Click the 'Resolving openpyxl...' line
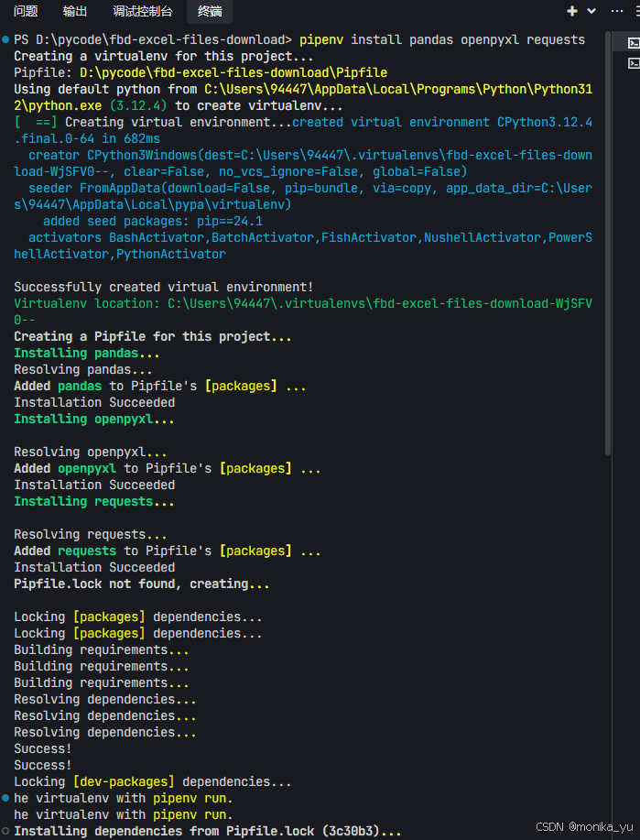 [91, 453]
